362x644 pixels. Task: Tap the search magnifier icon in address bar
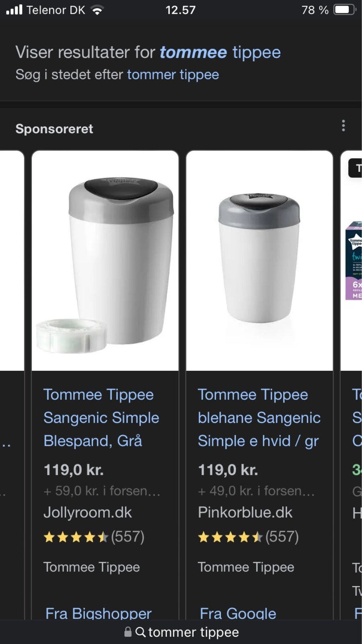[140, 632]
